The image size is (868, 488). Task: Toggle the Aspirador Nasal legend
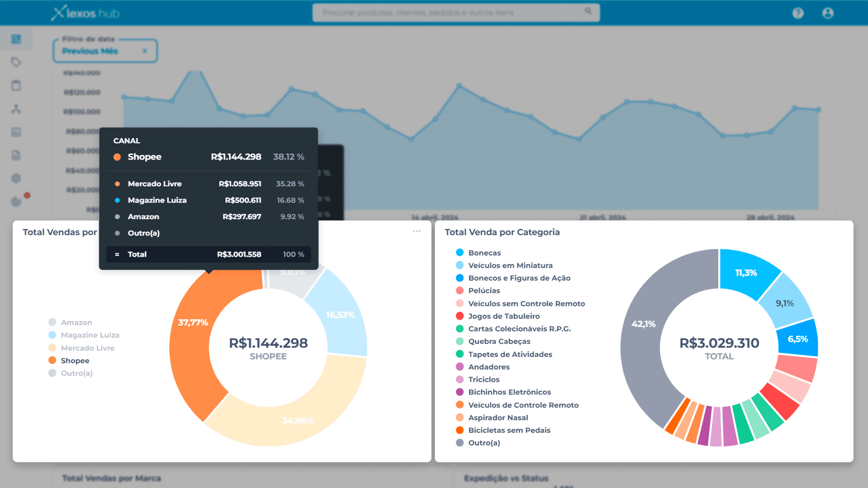pyautogui.click(x=492, y=418)
